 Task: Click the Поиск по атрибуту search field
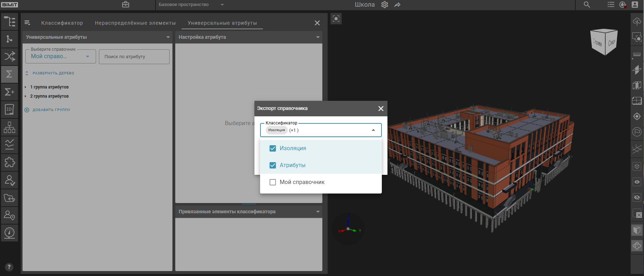(134, 57)
